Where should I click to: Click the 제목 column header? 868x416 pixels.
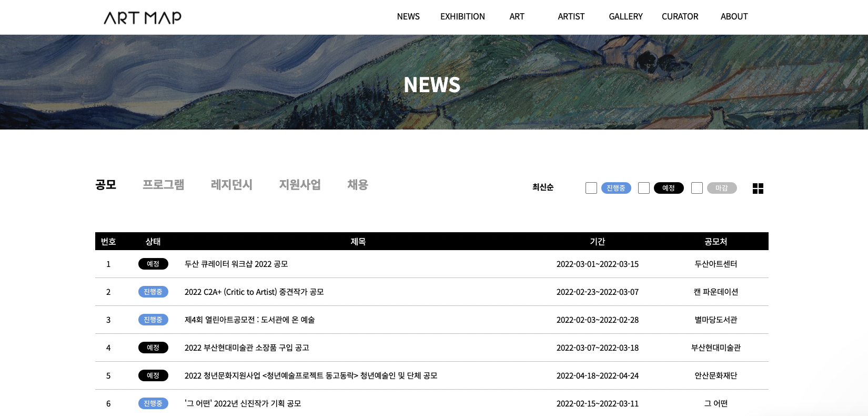(358, 241)
